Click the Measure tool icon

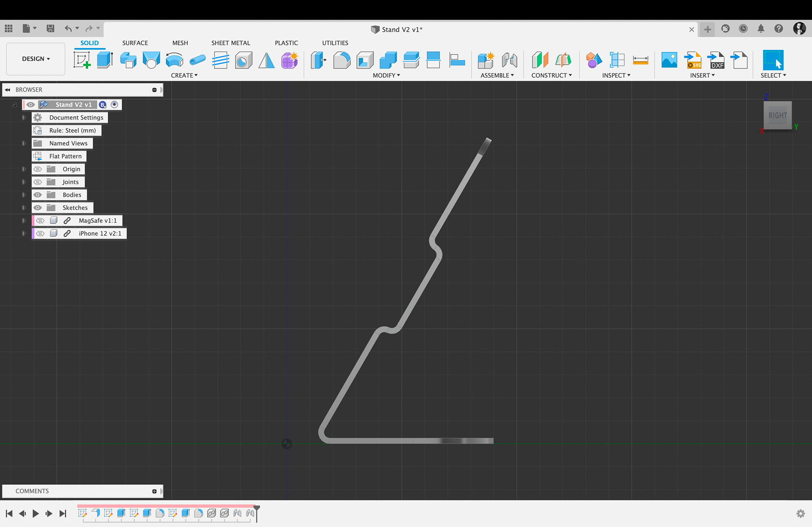click(x=640, y=60)
